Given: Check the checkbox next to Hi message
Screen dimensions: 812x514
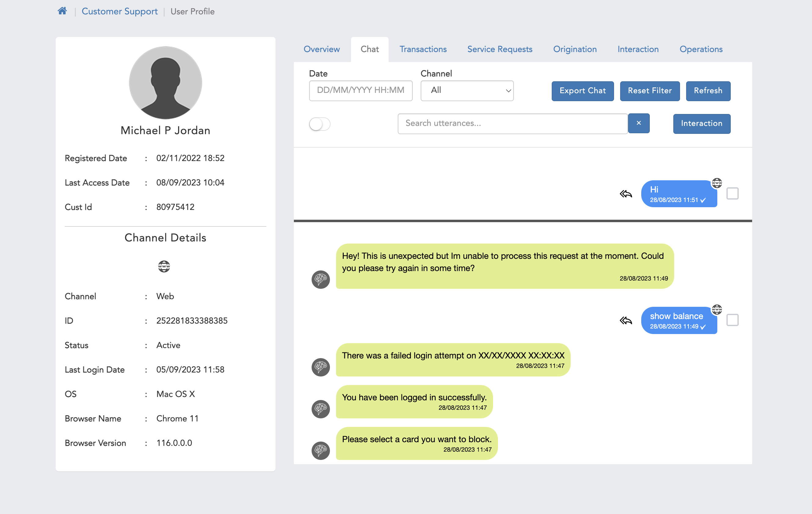Looking at the screenshot, I should 732,193.
